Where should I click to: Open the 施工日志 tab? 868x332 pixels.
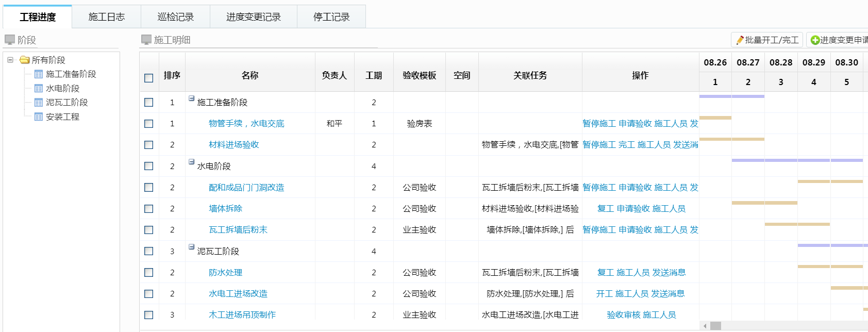(x=106, y=16)
